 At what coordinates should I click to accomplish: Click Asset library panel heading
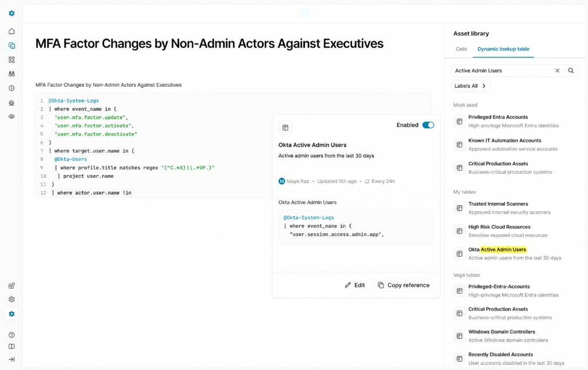(x=471, y=34)
